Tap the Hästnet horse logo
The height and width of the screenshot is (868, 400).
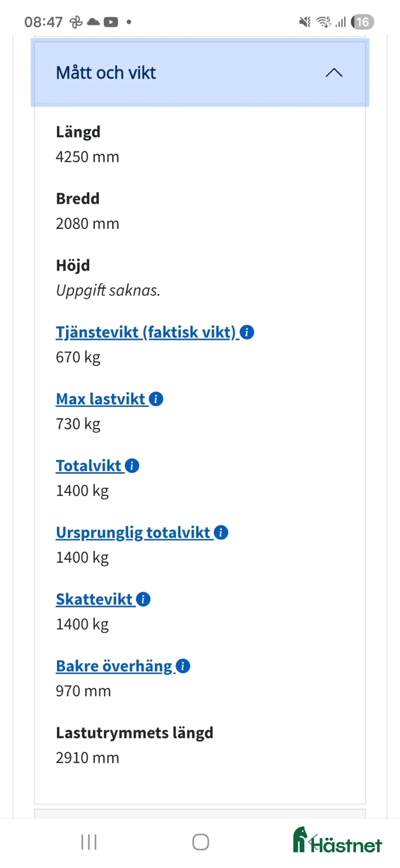301,839
